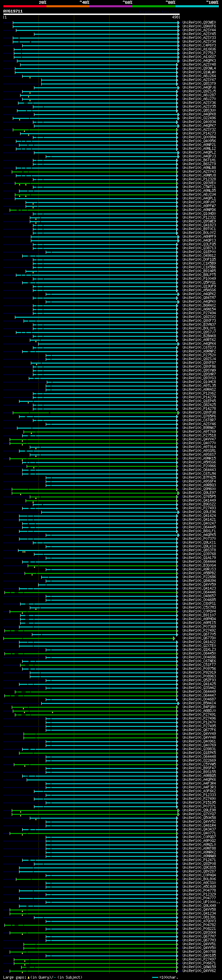Select hit label UniRef100_O81391
Image resolution: width=222 pixels, height=980 pixels.
199,917
